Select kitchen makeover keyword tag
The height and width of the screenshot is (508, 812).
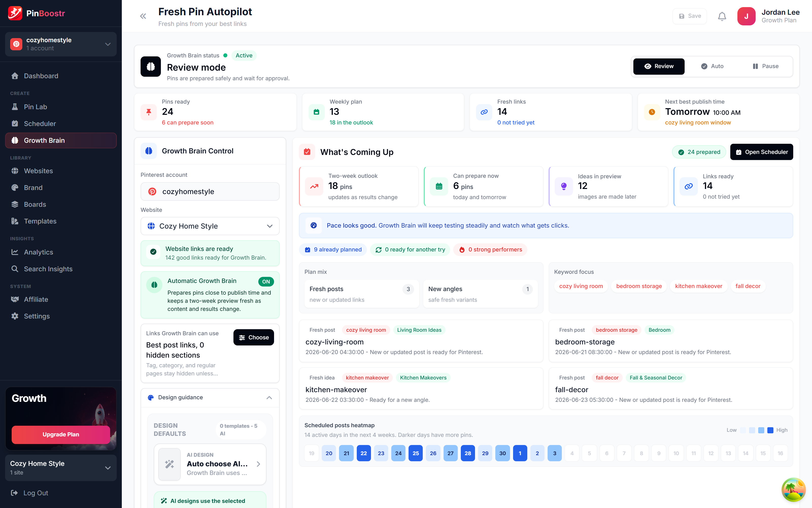(699, 286)
